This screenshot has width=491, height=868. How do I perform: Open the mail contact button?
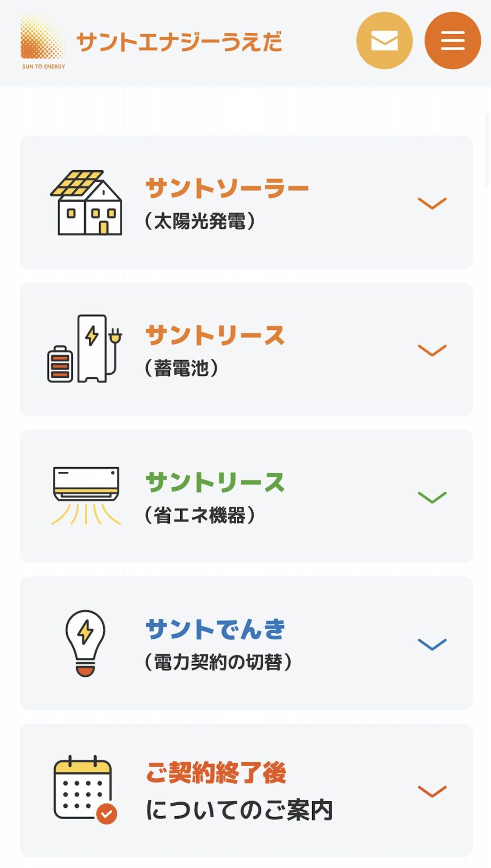pyautogui.click(x=384, y=41)
